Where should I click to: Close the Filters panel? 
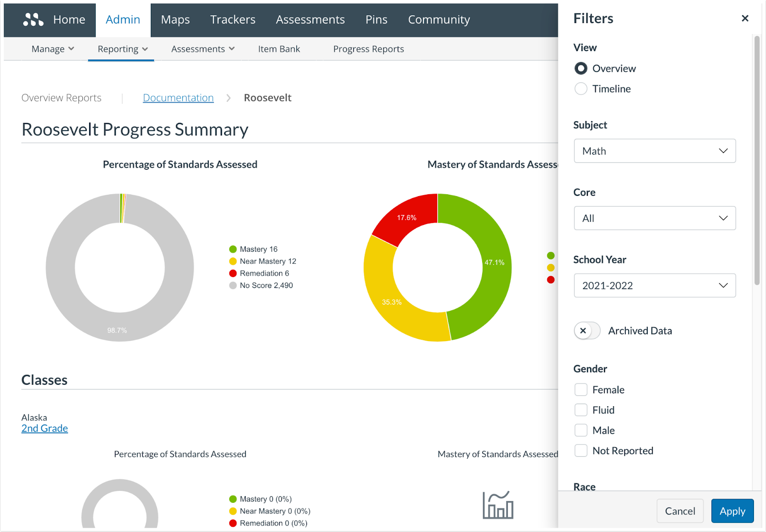[745, 18]
